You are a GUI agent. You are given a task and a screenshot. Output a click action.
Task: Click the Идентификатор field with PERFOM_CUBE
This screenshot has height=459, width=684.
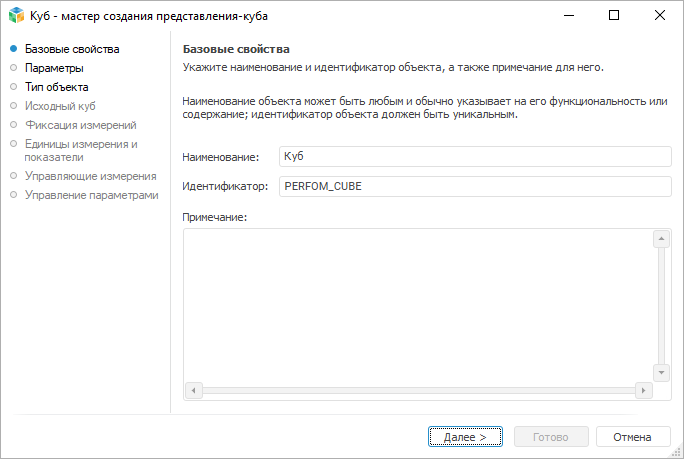(473, 186)
